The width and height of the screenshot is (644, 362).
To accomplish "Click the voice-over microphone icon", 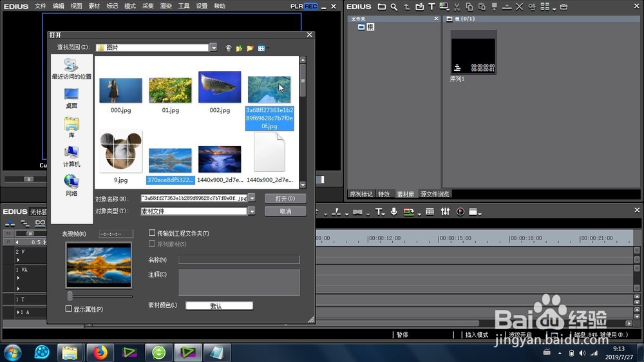I will click(x=393, y=212).
